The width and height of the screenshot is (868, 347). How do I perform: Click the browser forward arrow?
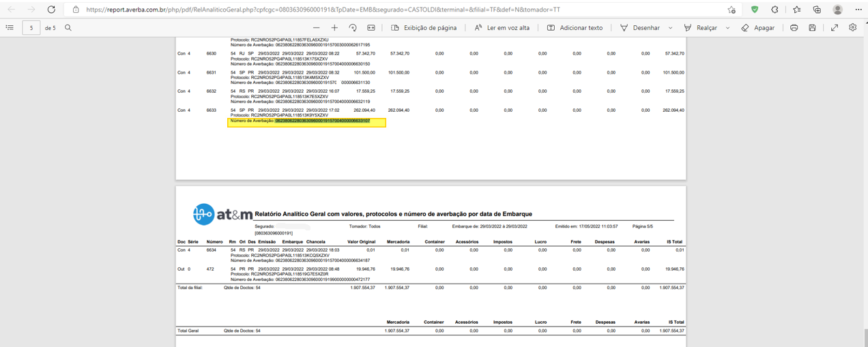click(31, 10)
